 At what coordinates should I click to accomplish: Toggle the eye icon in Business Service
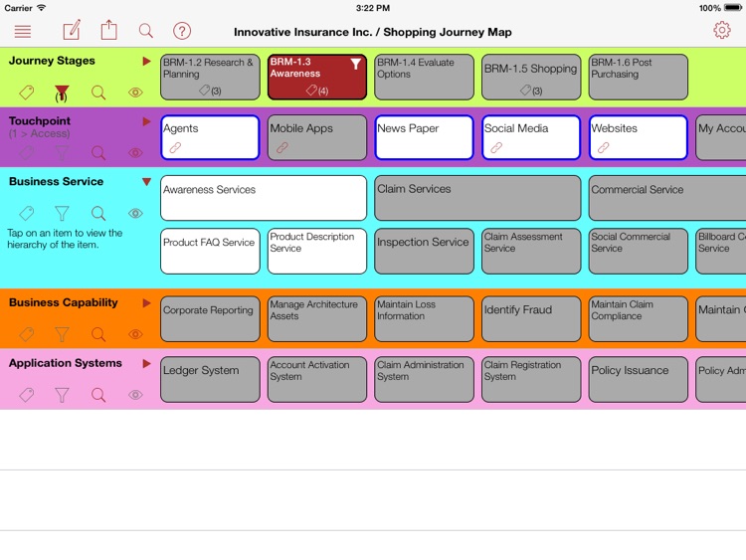tap(135, 213)
